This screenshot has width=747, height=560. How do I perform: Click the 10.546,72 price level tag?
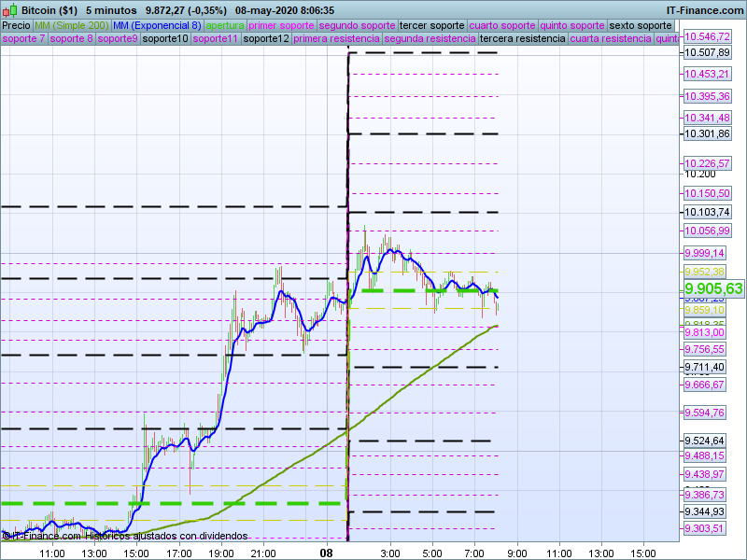[707, 36]
